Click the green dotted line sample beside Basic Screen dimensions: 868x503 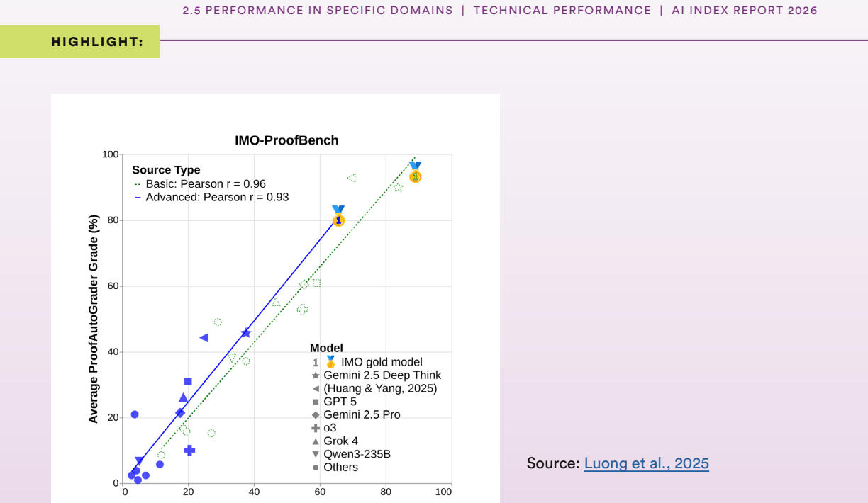pyautogui.click(x=138, y=184)
